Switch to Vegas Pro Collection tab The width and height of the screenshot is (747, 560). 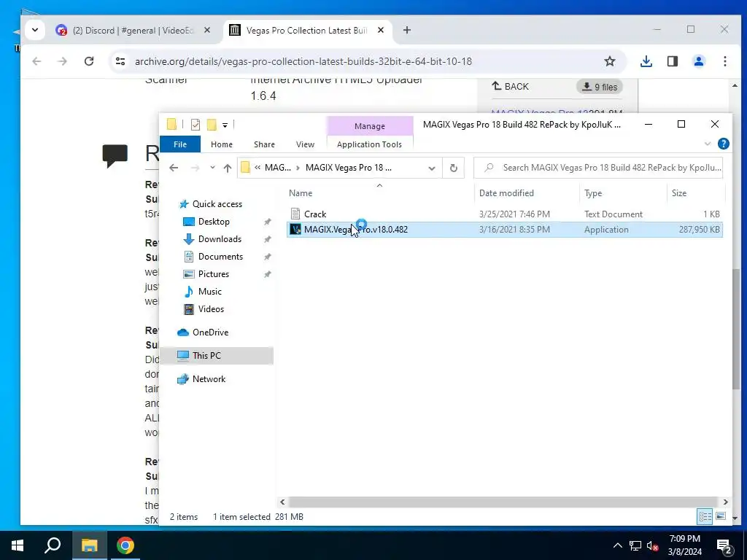pyautogui.click(x=307, y=30)
